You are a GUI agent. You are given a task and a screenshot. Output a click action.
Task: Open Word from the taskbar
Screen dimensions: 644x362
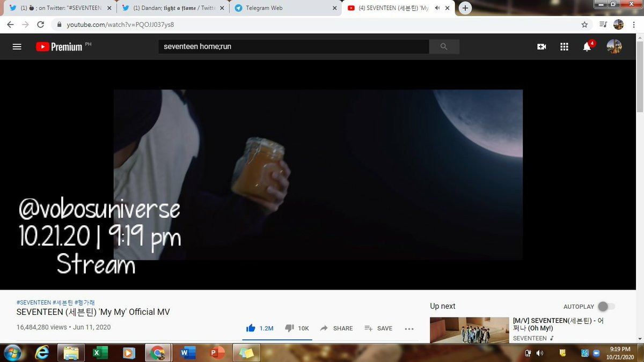pyautogui.click(x=187, y=353)
